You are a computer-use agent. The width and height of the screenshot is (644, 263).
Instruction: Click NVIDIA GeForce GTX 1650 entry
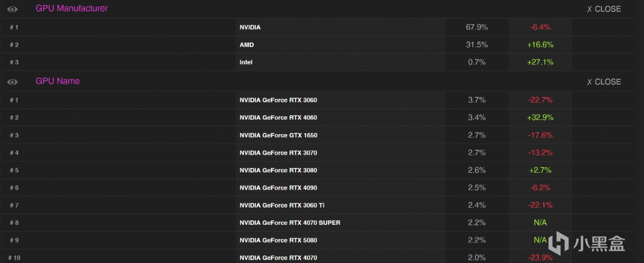coord(278,136)
